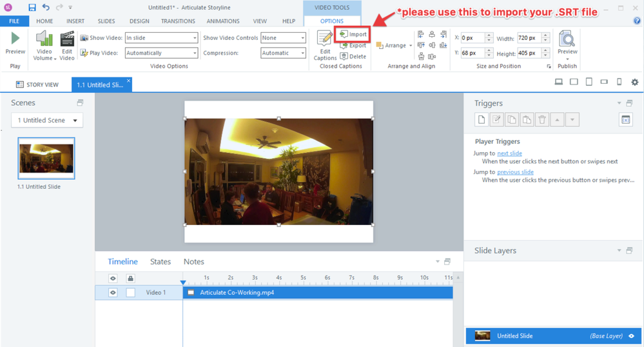The image size is (644, 347).
Task: Open Timeline panel options arrow
Action: [438, 261]
